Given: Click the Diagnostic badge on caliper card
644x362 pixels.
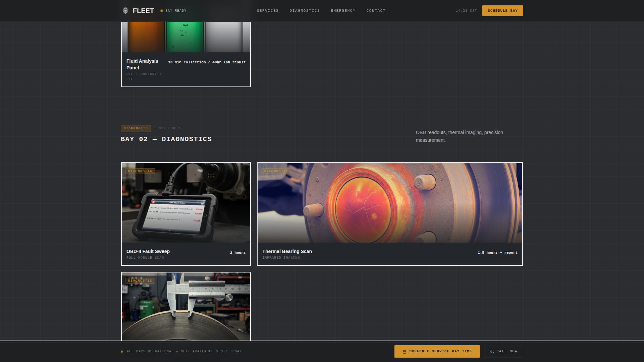Looking at the screenshot, I should tap(140, 281).
